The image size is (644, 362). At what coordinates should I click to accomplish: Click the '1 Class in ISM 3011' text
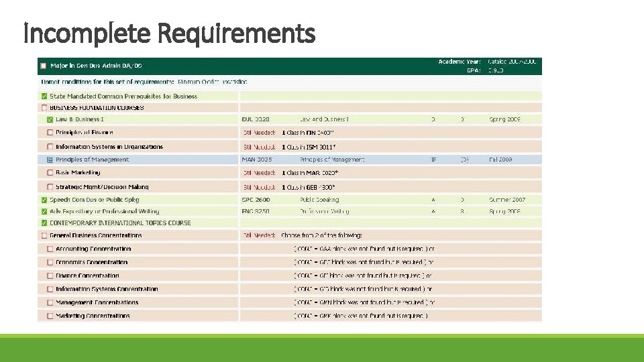coord(309,147)
